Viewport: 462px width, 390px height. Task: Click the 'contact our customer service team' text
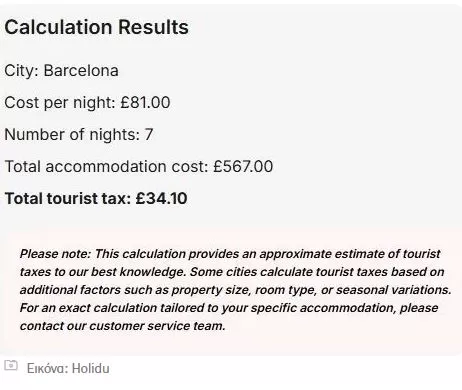click(x=123, y=326)
